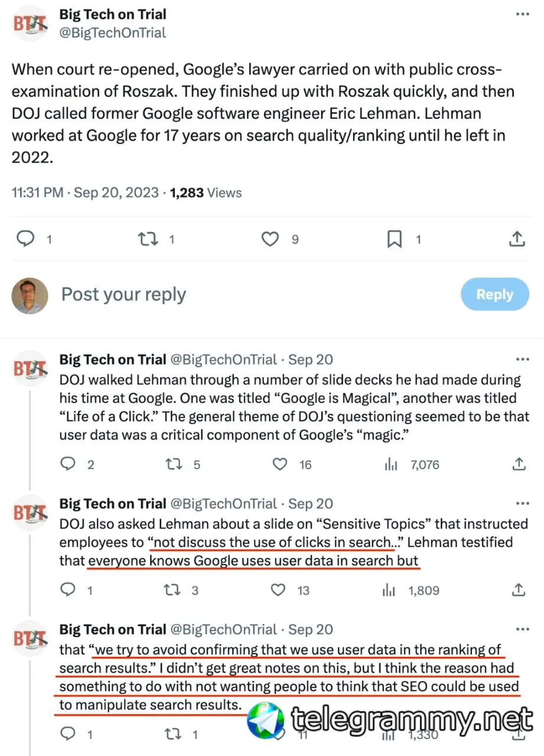Viewport: 544px width, 756px height.
Task: Comment on the "Sensitive Topics" reply
Action: click(69, 590)
